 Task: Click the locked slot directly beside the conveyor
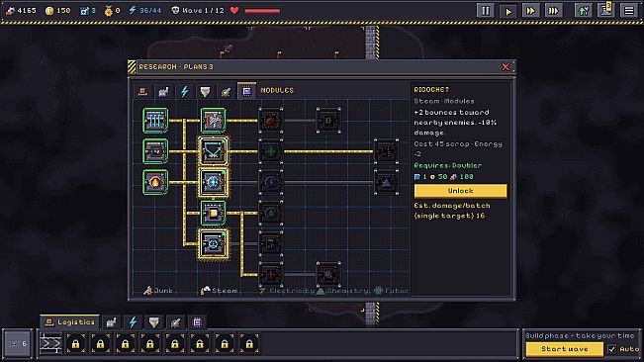pos(75,344)
